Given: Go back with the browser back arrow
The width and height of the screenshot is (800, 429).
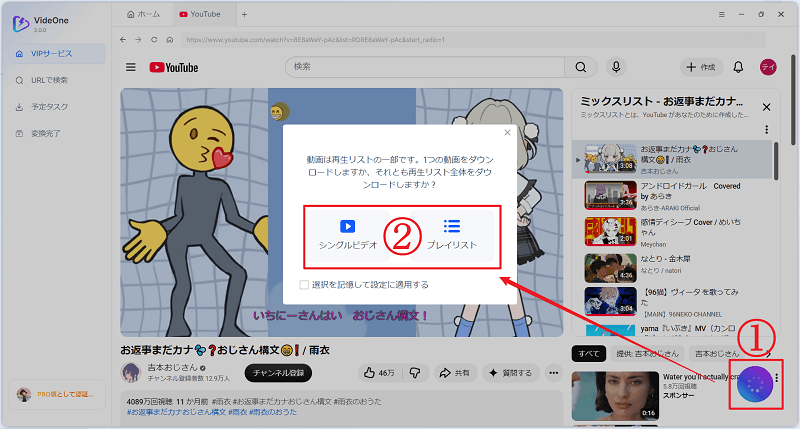Looking at the screenshot, I should pos(123,39).
